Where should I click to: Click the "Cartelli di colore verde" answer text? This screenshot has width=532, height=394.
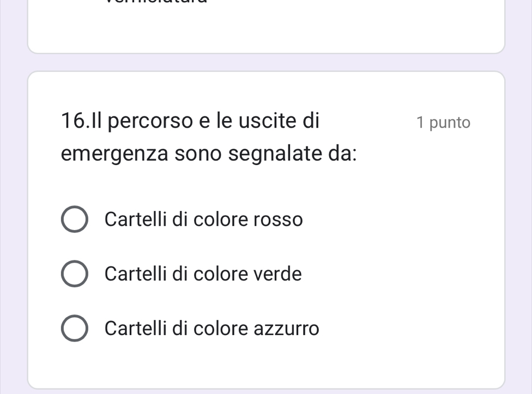(203, 274)
